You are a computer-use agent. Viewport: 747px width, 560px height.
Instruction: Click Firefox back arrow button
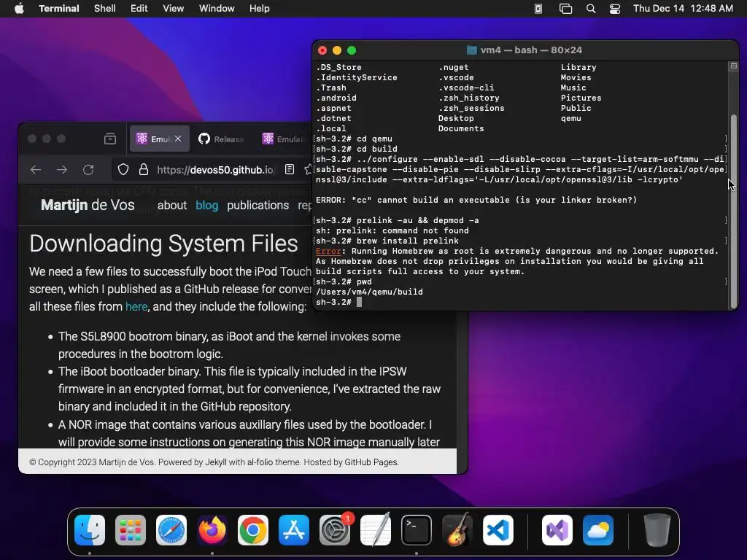[x=36, y=169]
